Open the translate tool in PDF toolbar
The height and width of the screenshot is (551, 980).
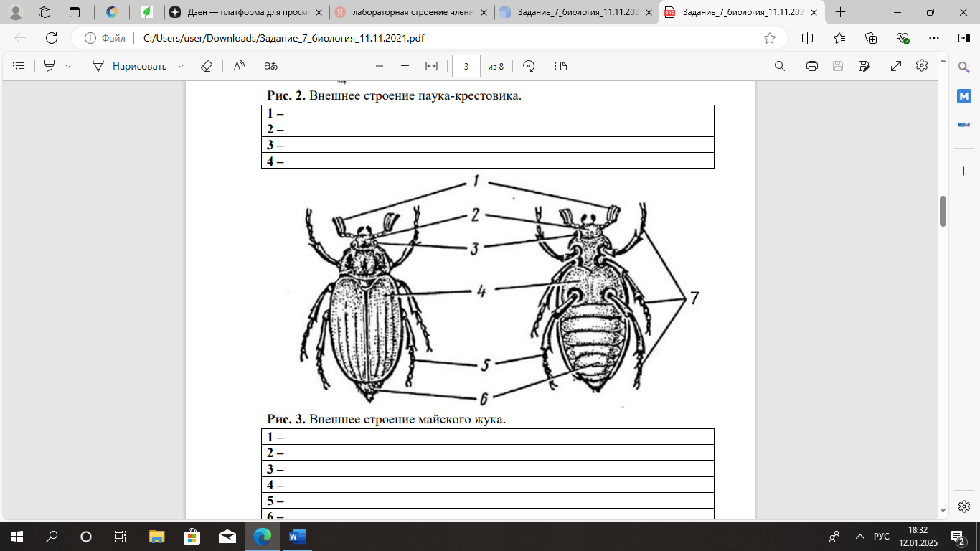(x=270, y=66)
